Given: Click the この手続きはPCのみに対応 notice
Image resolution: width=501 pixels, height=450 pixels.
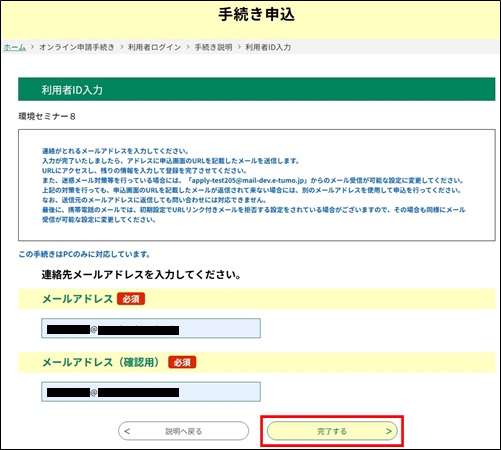Looking at the screenshot, I should 84,254.
